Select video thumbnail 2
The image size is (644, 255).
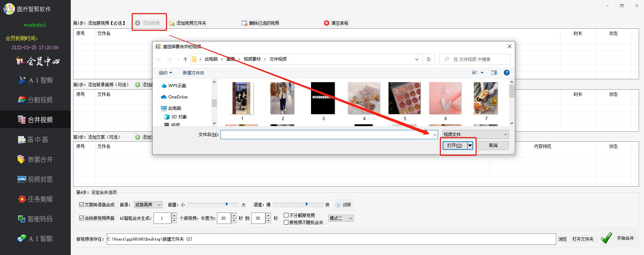coord(283,98)
